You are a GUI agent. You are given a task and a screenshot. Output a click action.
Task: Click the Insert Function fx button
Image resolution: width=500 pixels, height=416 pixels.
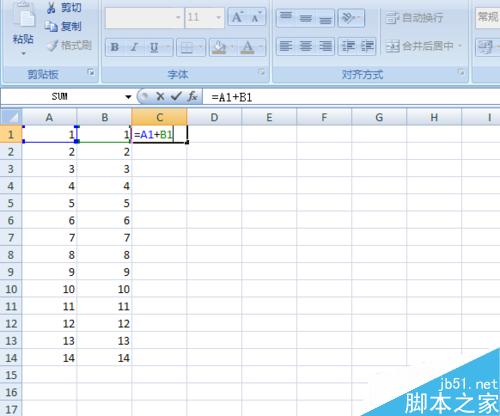point(192,97)
